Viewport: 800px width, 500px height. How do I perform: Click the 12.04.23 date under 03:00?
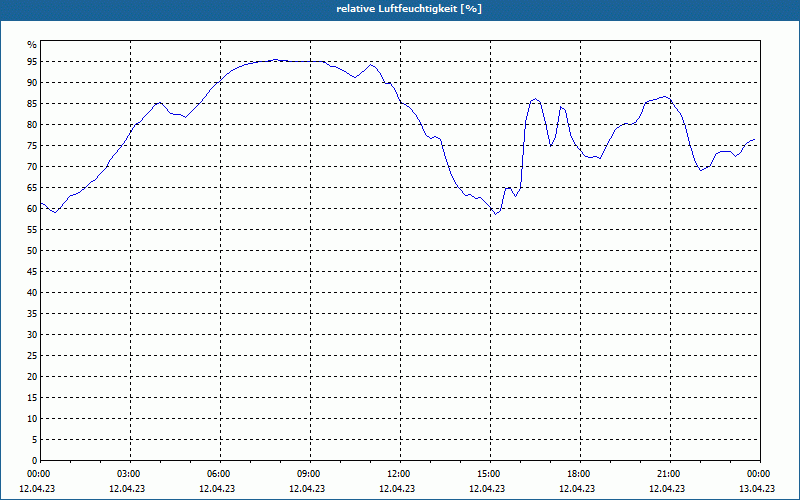(127, 489)
